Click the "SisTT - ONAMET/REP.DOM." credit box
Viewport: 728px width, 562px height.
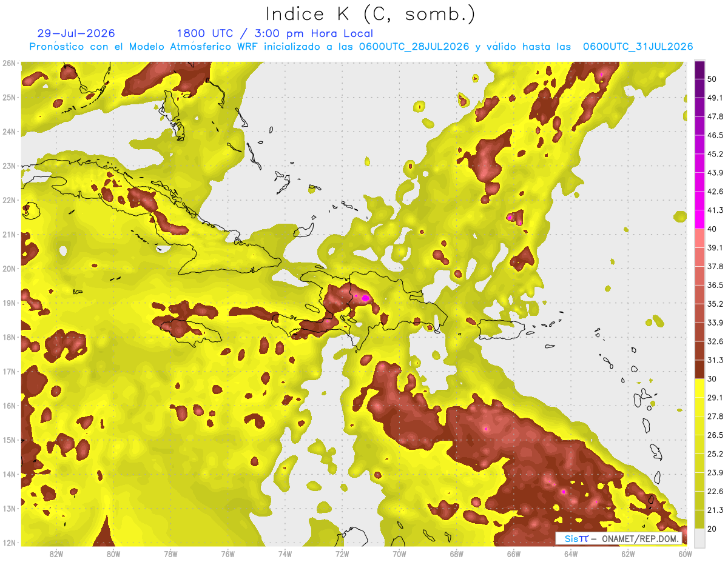pyautogui.click(x=619, y=538)
